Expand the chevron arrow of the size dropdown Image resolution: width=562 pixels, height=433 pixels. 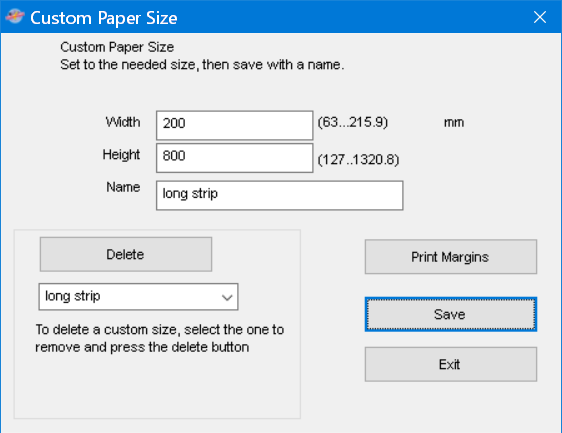tap(227, 297)
